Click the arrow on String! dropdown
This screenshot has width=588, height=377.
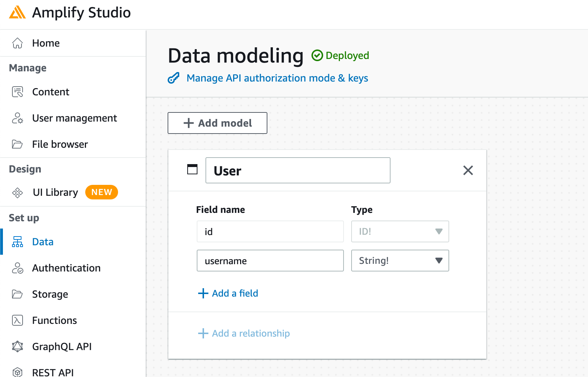coord(439,261)
